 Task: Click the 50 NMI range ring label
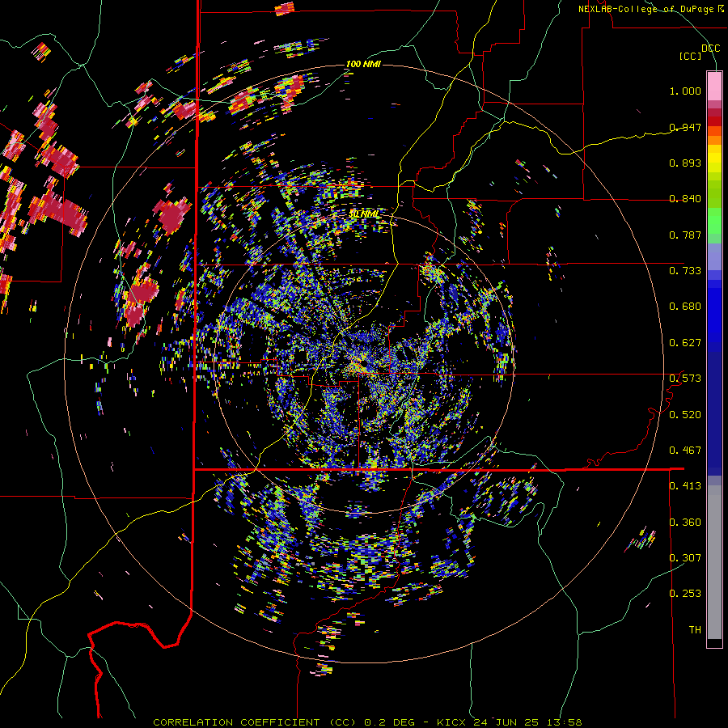click(x=364, y=214)
